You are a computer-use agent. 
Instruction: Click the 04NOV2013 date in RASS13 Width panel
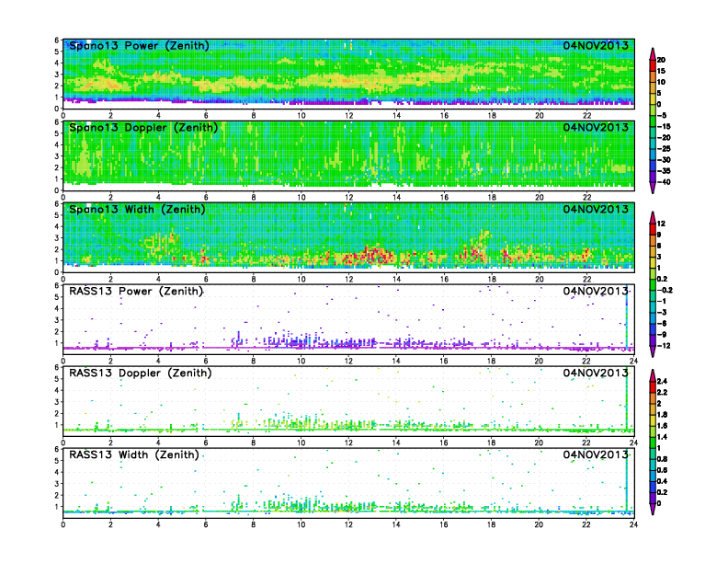pyautogui.click(x=596, y=454)
